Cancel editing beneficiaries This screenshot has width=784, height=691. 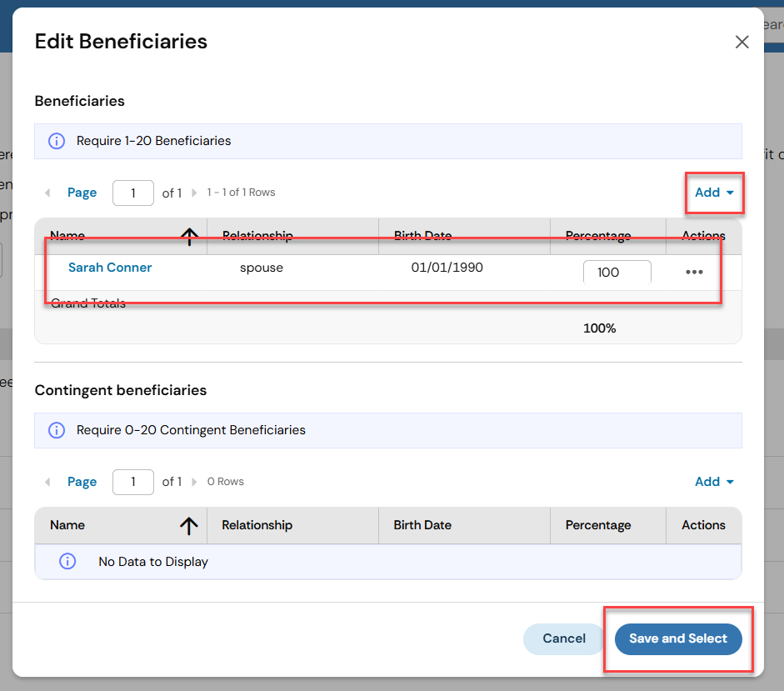tap(564, 638)
